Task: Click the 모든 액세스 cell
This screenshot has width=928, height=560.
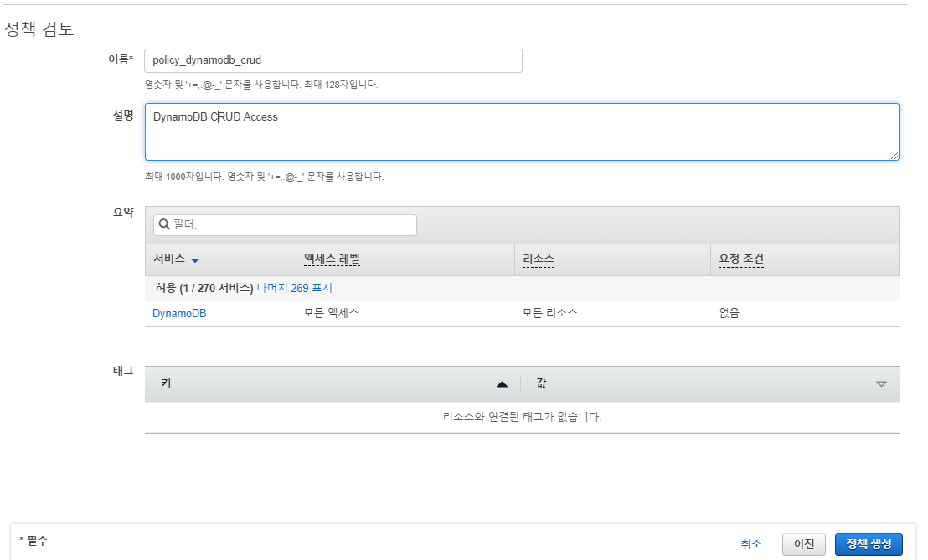Action: tap(331, 313)
